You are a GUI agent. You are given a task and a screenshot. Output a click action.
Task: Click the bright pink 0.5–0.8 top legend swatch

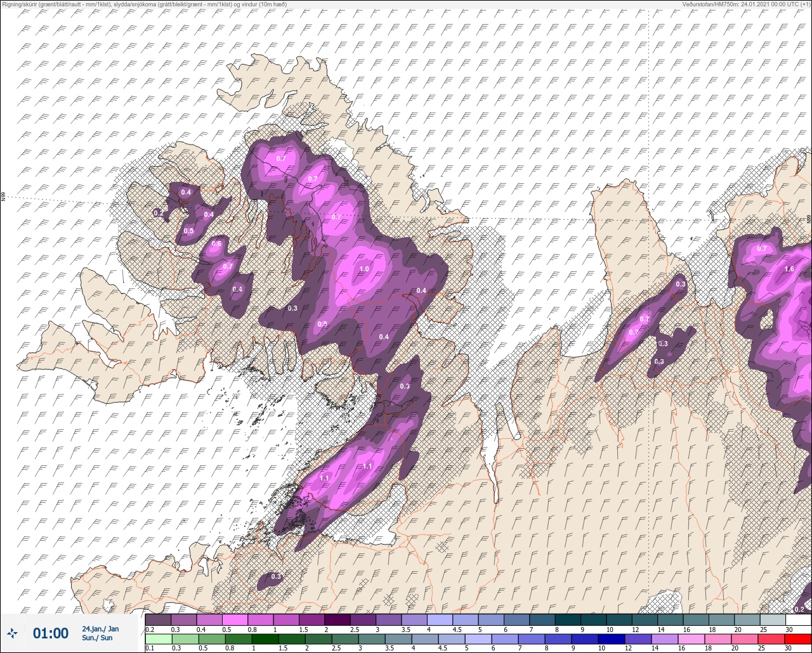[235, 619]
